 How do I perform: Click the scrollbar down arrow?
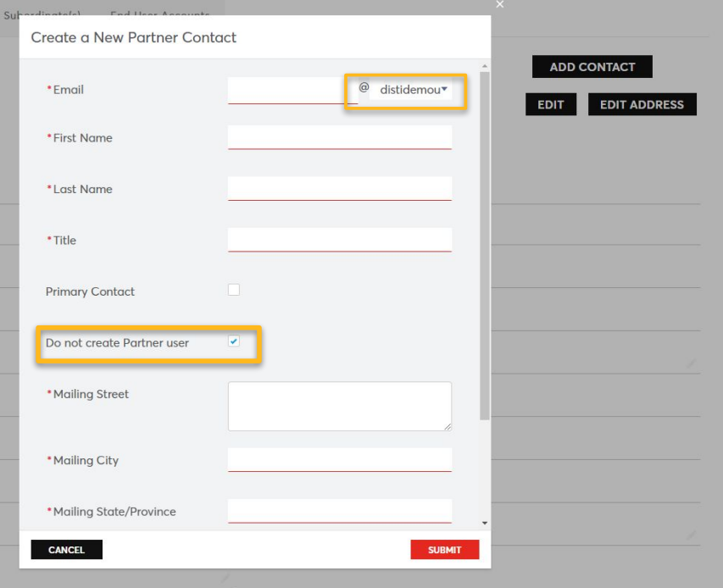point(485,523)
